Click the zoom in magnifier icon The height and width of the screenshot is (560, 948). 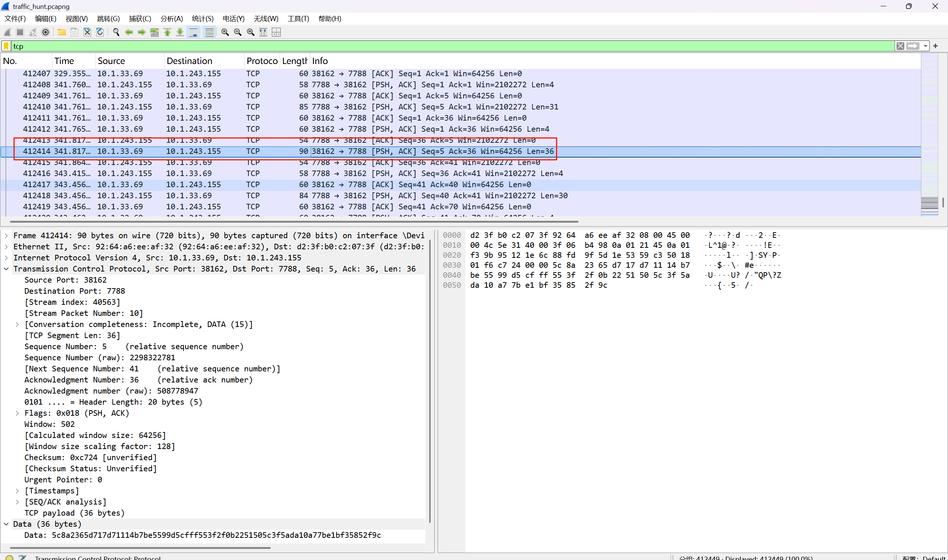pos(225,33)
